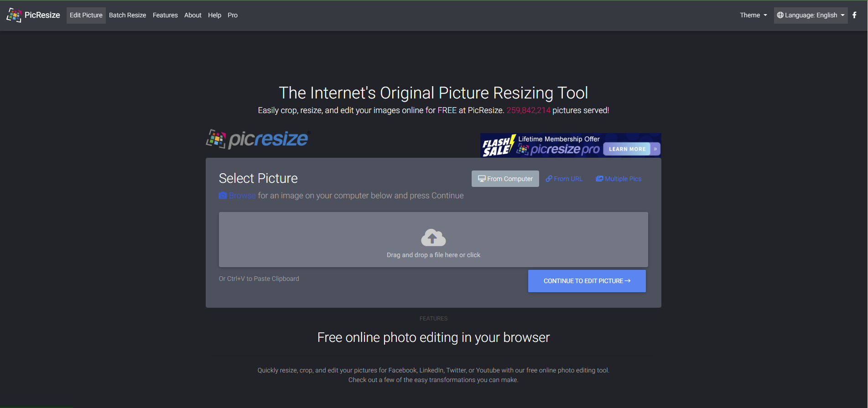Viewport: 868px width, 408px height.
Task: Click the PicResize logo icon in navbar
Action: tap(14, 15)
